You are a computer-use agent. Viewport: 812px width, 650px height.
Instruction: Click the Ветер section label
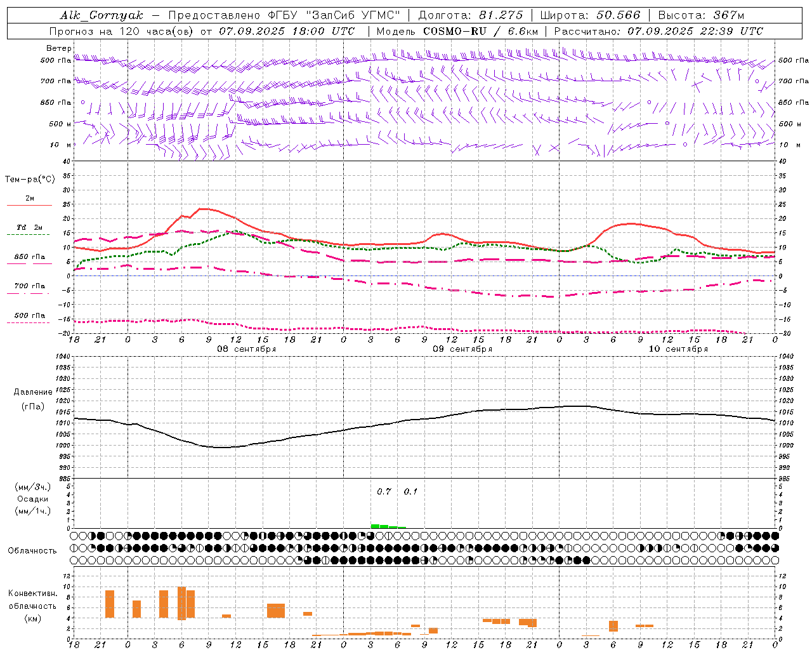point(59,48)
